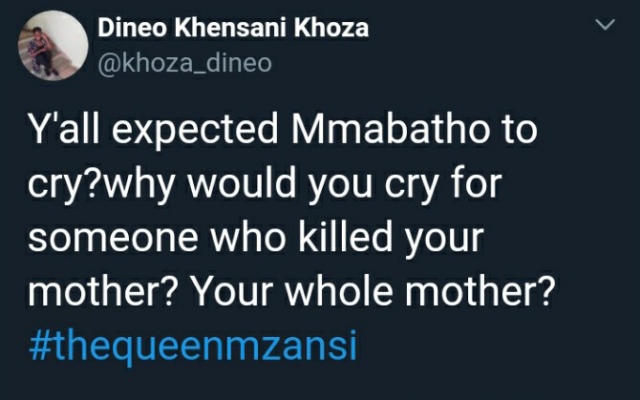
Task: Click the line 'someone who killed your'
Action: 256,238
